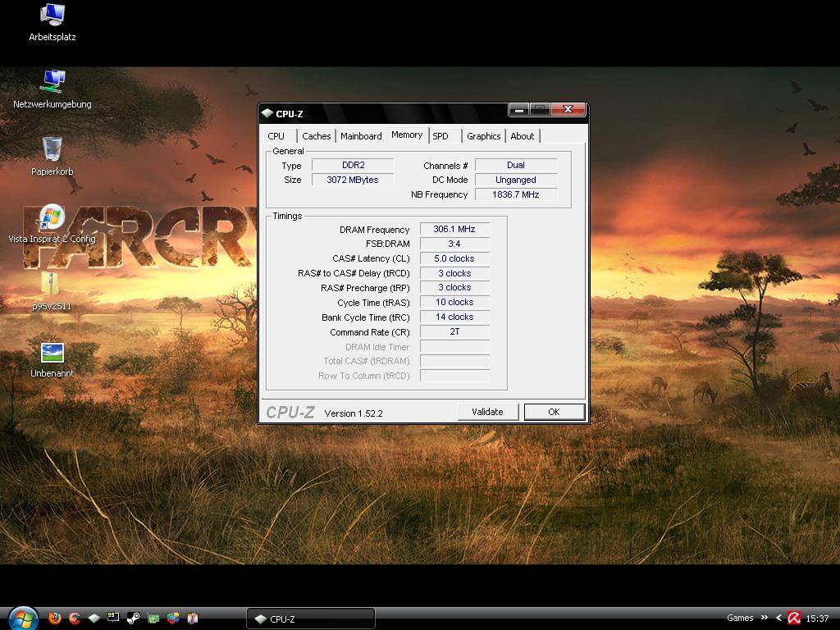
Task: Select the SPD tab
Action: tap(441, 136)
